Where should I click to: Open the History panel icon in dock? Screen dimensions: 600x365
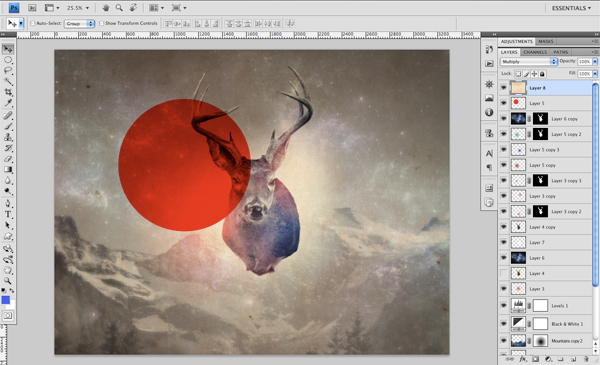click(489, 49)
